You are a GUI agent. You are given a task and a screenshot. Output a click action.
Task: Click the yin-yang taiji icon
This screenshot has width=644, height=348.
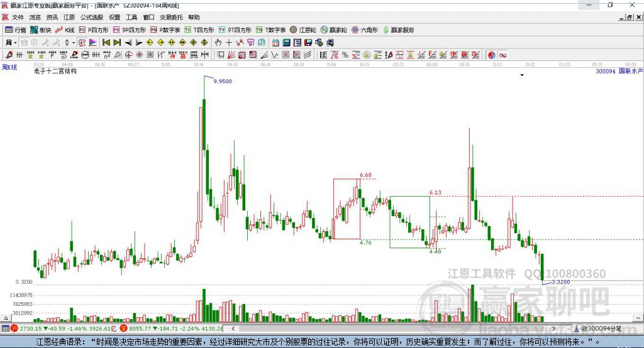[492, 55]
